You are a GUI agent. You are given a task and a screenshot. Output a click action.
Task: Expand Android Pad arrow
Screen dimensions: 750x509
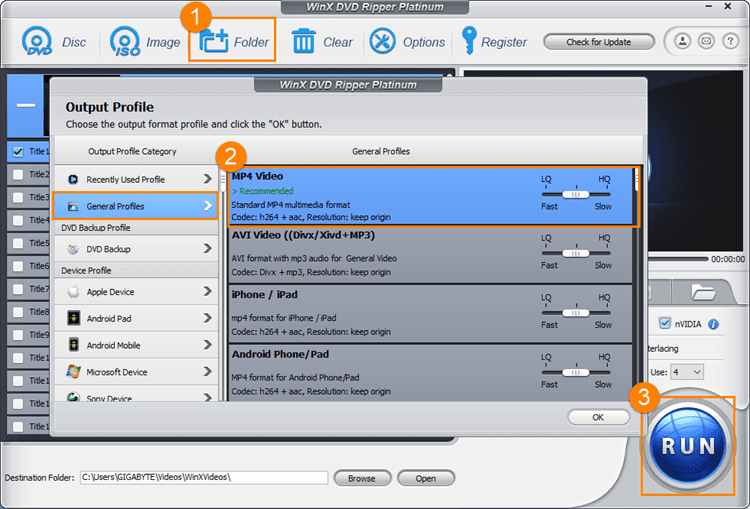[208, 318]
